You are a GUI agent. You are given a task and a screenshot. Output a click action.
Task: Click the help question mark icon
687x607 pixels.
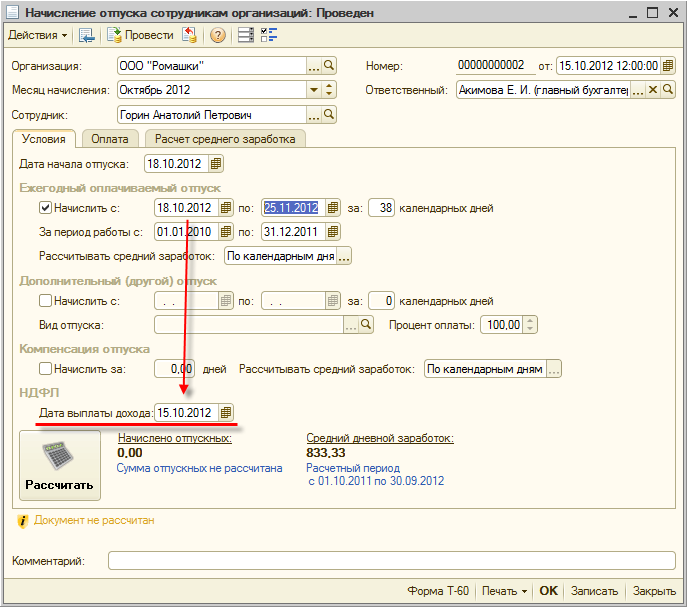point(218,36)
